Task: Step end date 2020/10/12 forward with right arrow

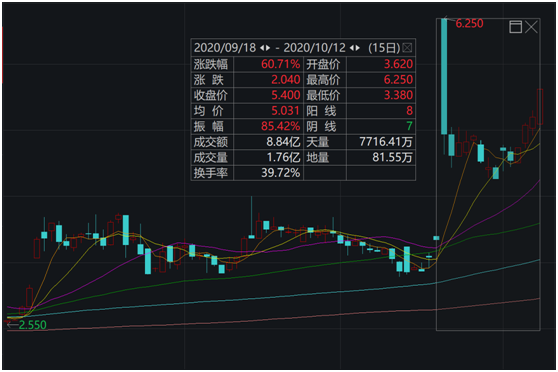Action: [358, 48]
